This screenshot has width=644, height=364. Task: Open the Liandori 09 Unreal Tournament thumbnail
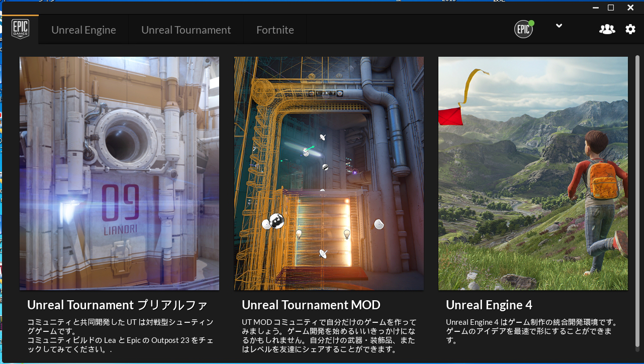[119, 173]
